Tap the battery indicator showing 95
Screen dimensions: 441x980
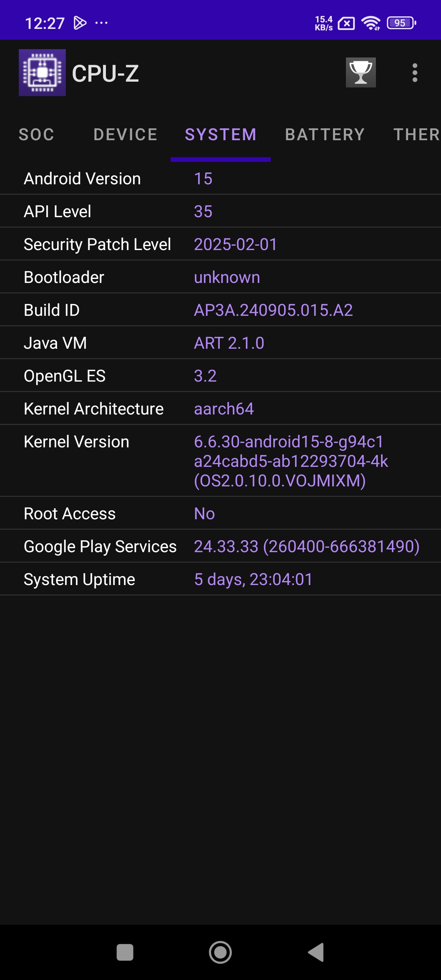(401, 23)
